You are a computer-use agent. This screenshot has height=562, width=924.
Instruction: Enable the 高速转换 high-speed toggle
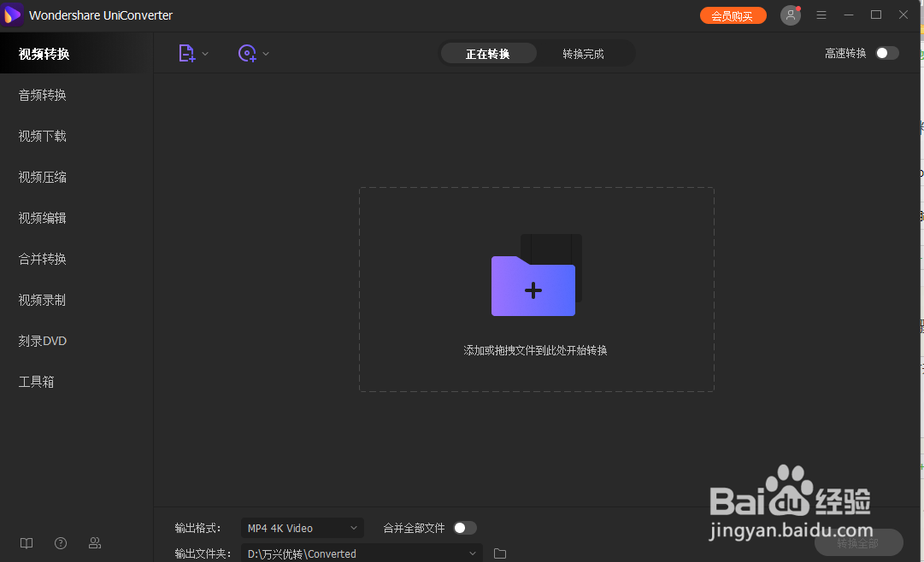886,52
